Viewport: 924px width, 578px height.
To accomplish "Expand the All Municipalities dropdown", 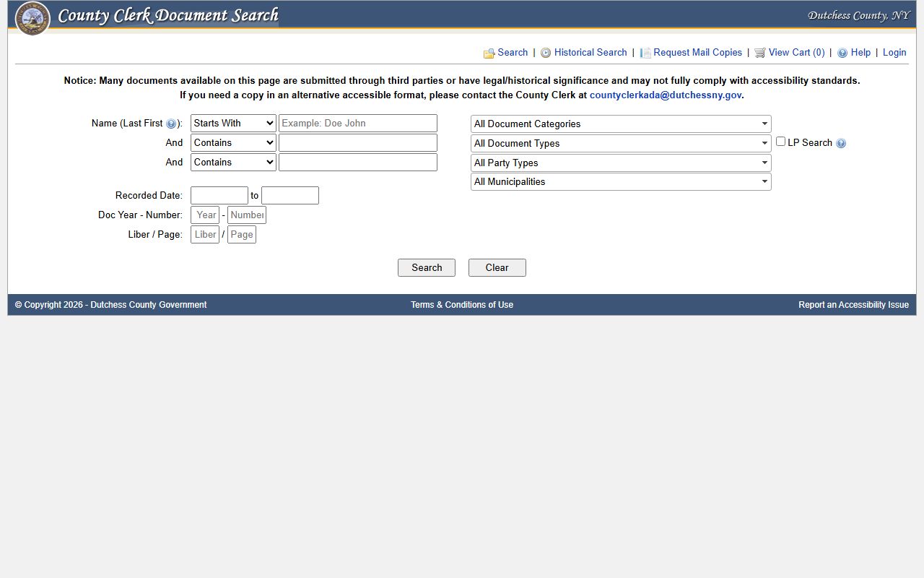I will click(x=621, y=182).
